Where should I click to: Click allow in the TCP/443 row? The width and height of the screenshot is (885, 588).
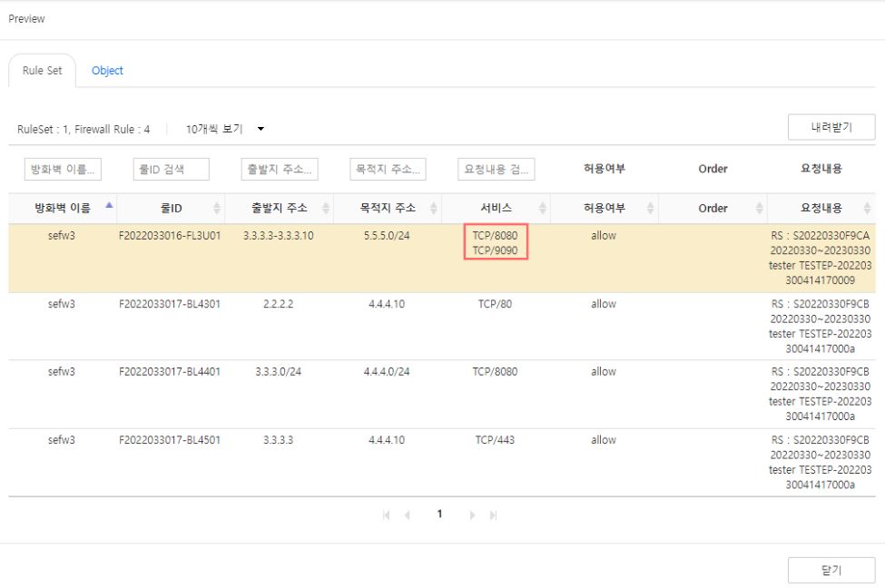pyautogui.click(x=604, y=440)
